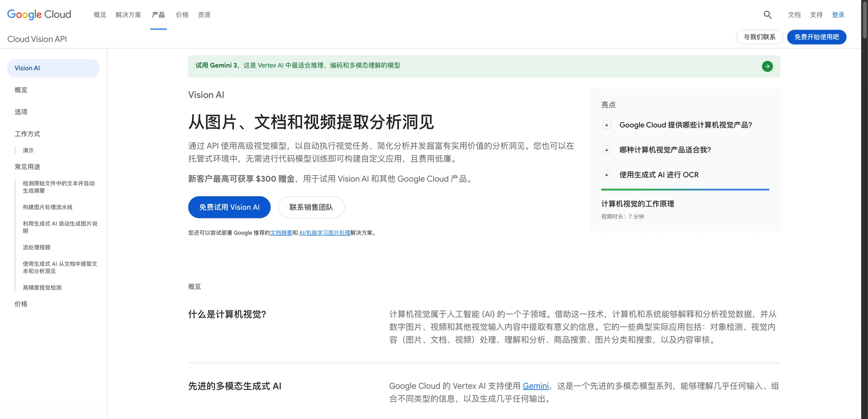868x419 pixels.
Task: Select Vision AI in the sidebar
Action: 53,68
